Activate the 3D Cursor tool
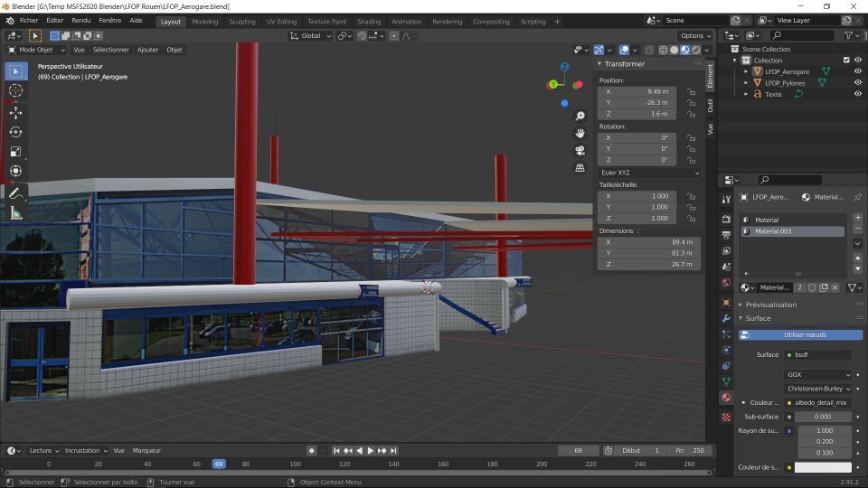Screen dimensions: 868x488 [15, 90]
